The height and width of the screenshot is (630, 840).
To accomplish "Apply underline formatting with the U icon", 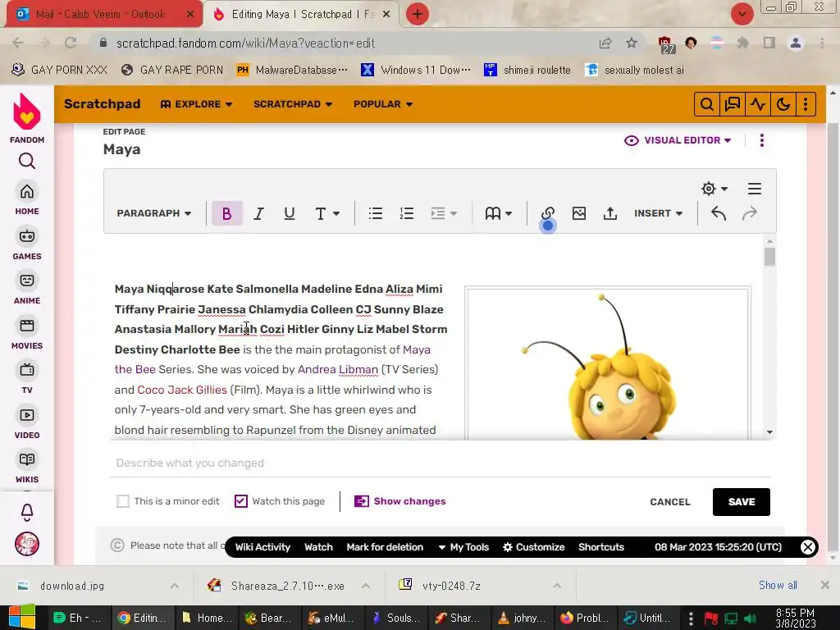I will [x=290, y=213].
